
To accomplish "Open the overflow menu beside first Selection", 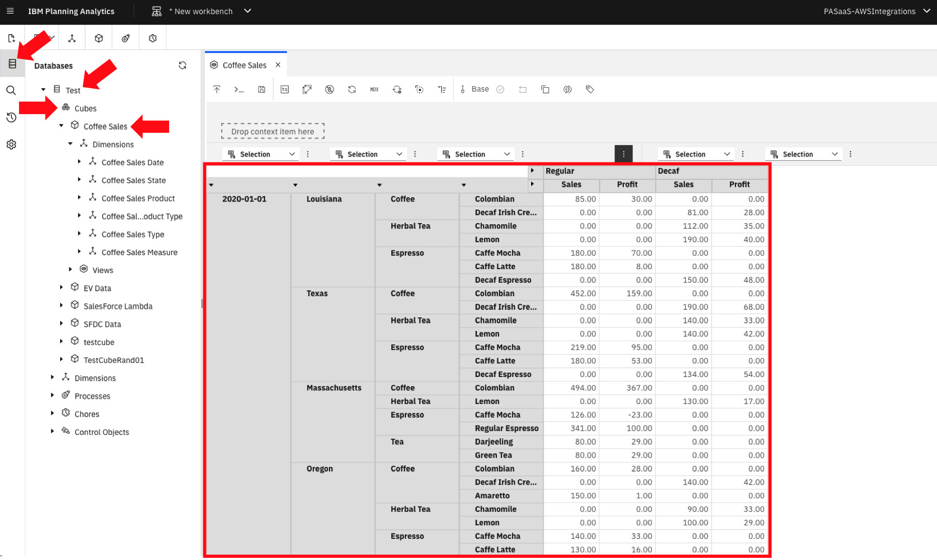I will [308, 154].
